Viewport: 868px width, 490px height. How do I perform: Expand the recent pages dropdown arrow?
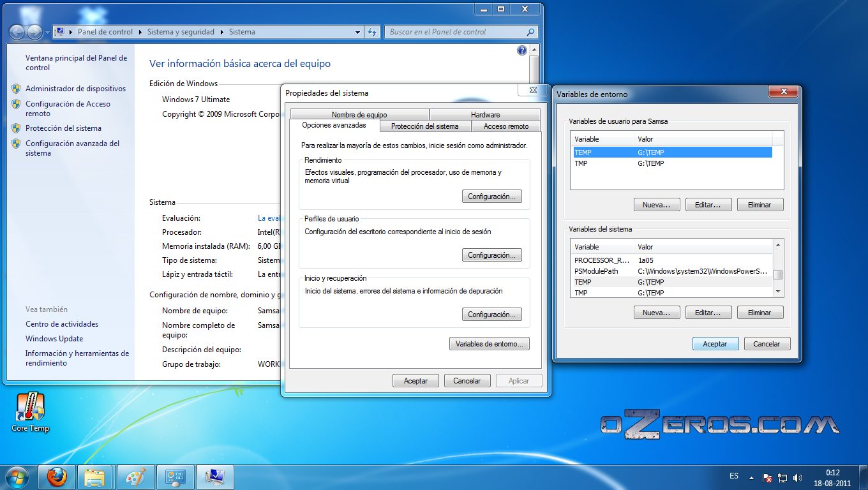[47, 32]
